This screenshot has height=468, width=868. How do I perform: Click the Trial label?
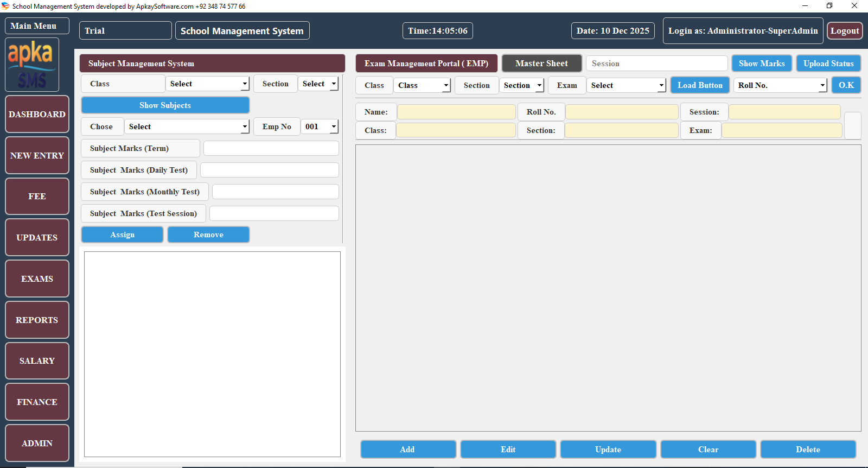point(125,30)
